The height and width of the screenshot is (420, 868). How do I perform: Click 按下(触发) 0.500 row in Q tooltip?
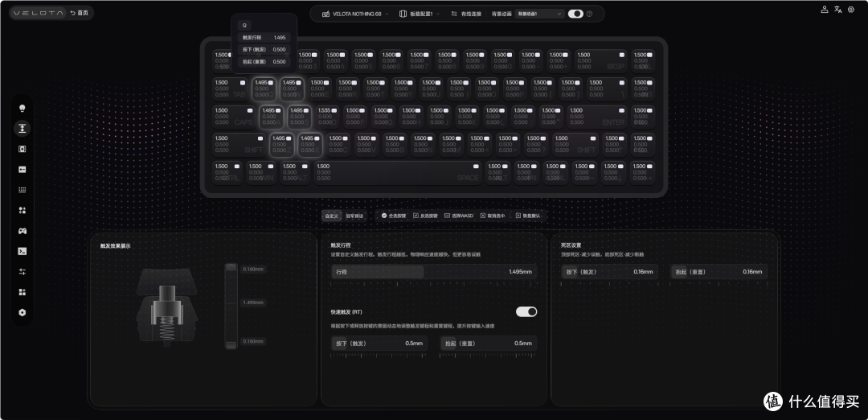(x=264, y=49)
